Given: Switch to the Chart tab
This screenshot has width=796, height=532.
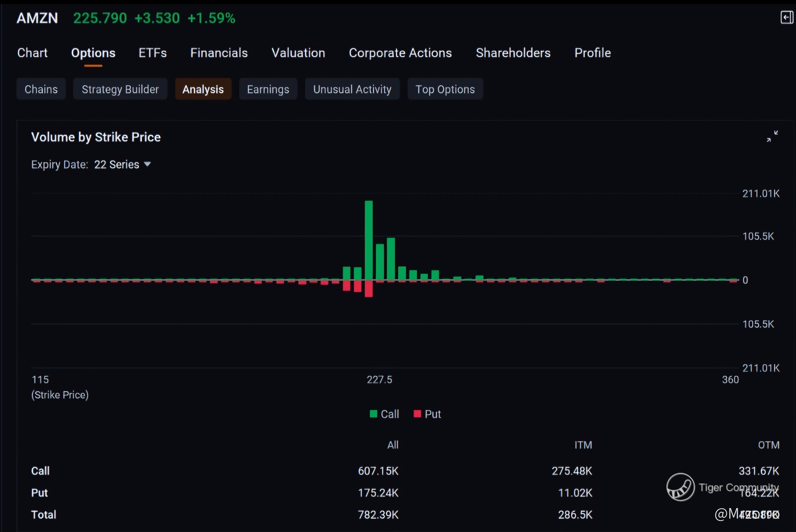Looking at the screenshot, I should coord(32,53).
